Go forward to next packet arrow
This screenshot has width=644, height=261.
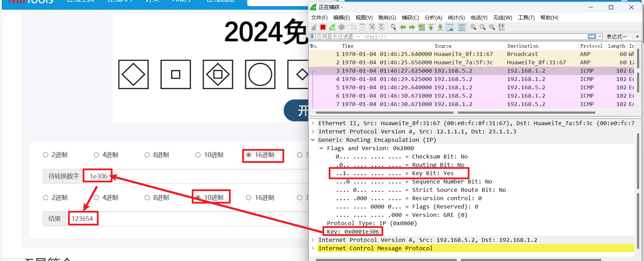(412, 27)
